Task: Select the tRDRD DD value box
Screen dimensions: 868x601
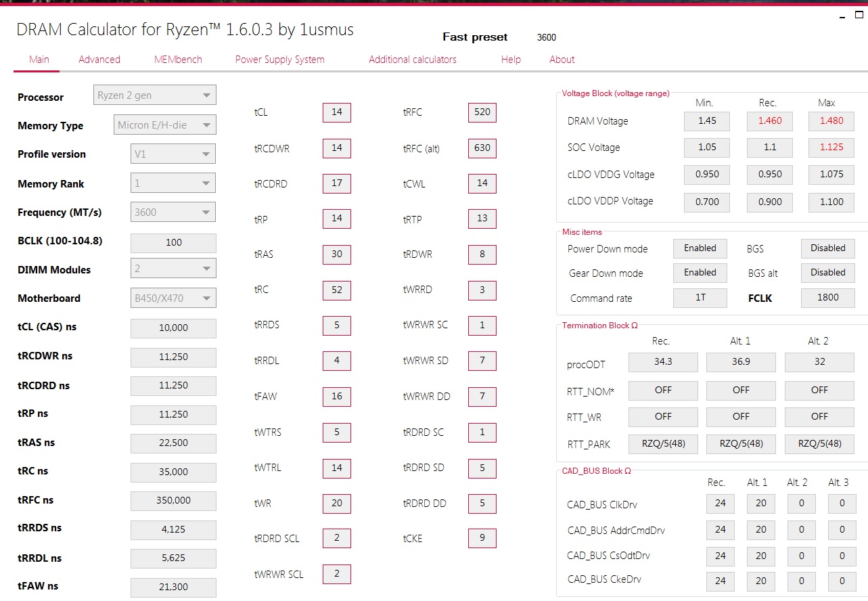Action: coord(482,503)
